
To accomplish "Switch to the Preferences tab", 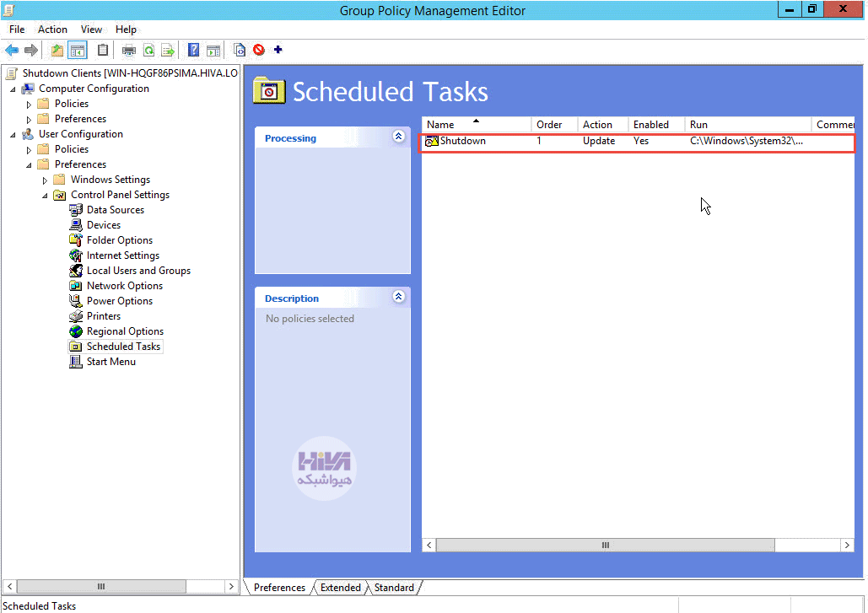I will (x=279, y=588).
